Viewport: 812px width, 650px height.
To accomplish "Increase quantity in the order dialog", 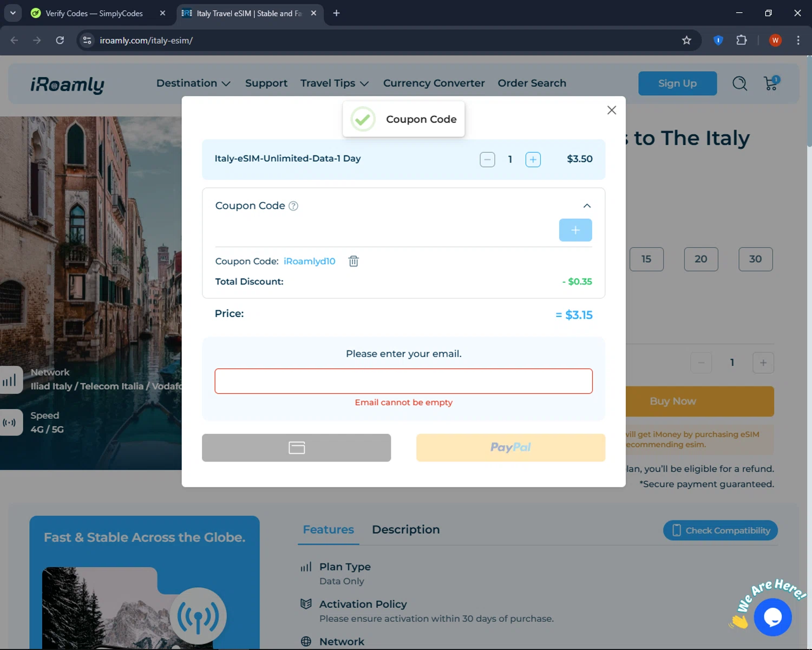I will [x=533, y=159].
